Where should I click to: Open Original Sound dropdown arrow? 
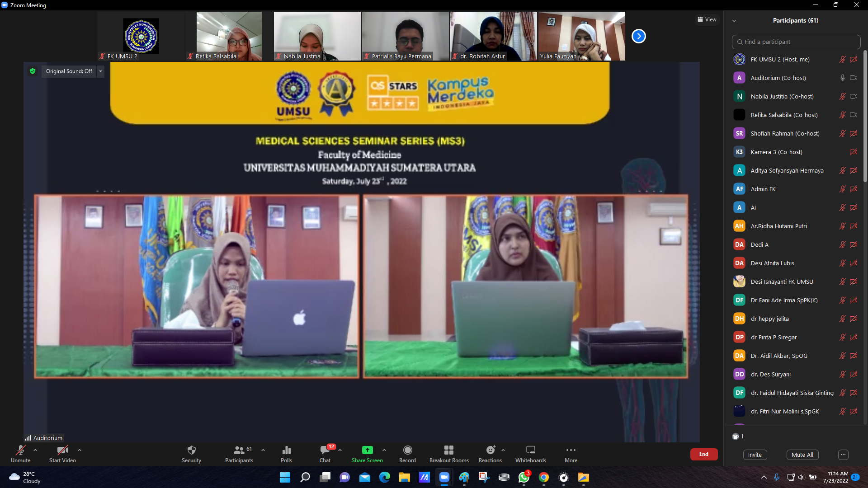(100, 71)
